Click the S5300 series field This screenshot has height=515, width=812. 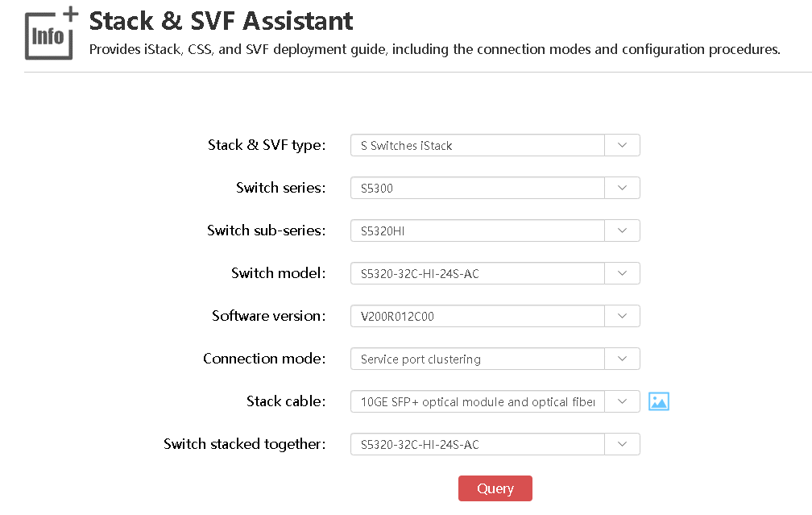[478, 188]
